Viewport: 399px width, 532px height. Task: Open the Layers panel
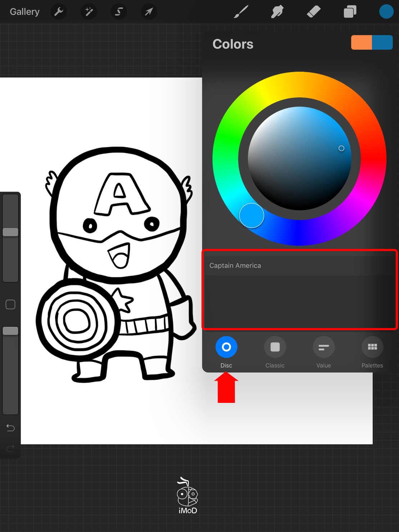coord(350,12)
